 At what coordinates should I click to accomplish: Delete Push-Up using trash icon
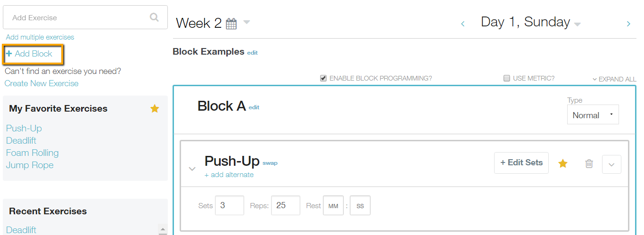coord(589,164)
